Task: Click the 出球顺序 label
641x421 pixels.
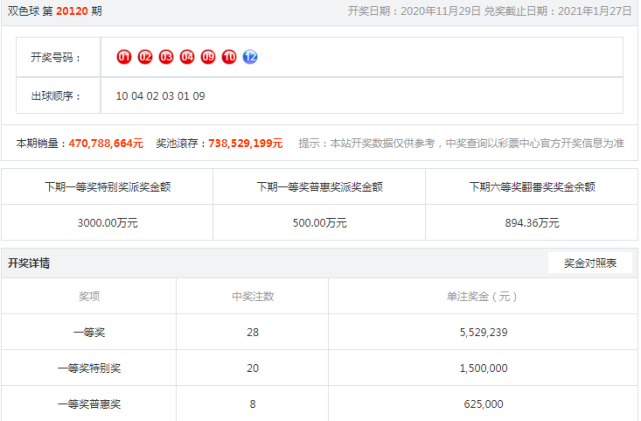Action: tap(56, 96)
